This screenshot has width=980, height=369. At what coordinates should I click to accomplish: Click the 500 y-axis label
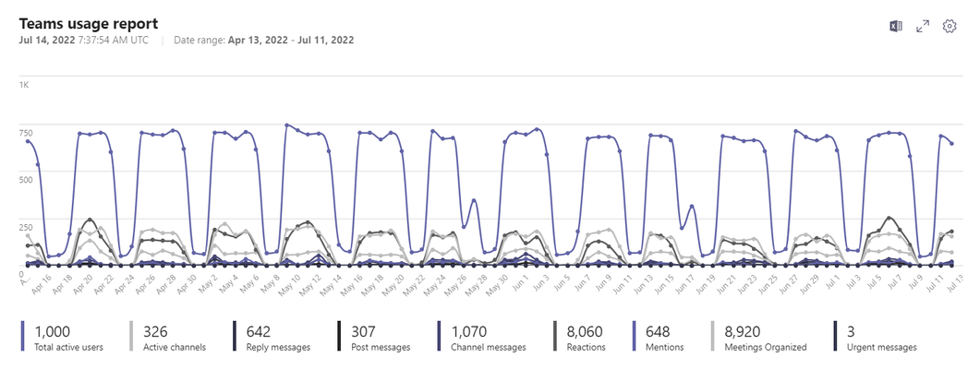26,180
